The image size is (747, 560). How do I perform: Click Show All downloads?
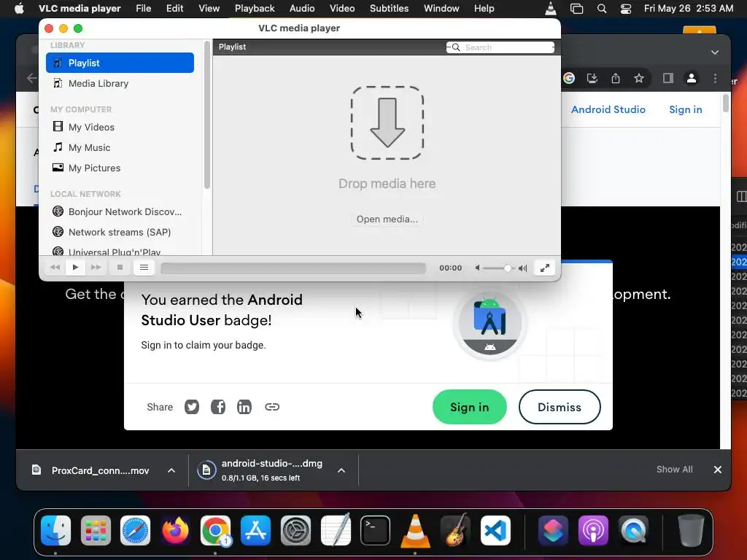(x=674, y=470)
